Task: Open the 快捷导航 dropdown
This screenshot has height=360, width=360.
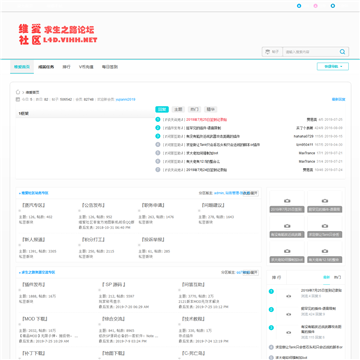Action: [333, 66]
